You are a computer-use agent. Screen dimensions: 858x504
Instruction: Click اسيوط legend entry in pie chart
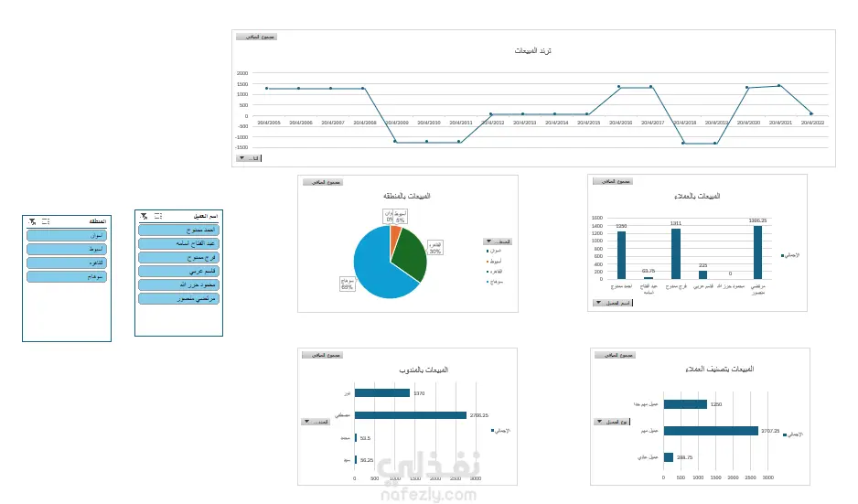(494, 261)
